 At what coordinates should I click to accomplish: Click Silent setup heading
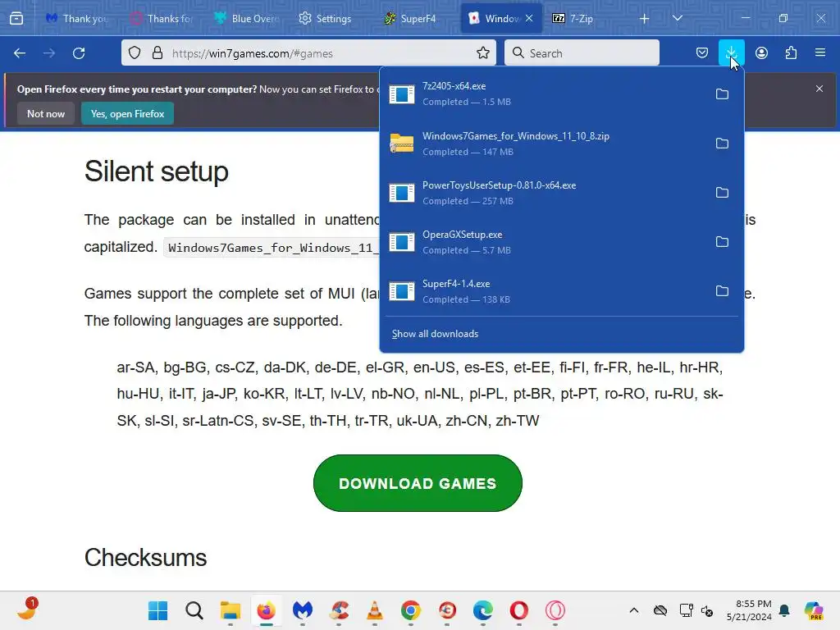[157, 172]
